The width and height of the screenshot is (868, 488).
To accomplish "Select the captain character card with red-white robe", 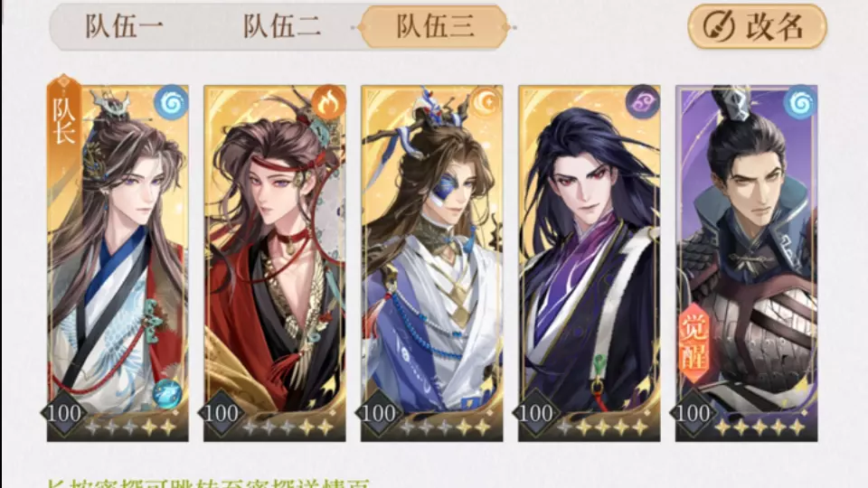I will [118, 263].
